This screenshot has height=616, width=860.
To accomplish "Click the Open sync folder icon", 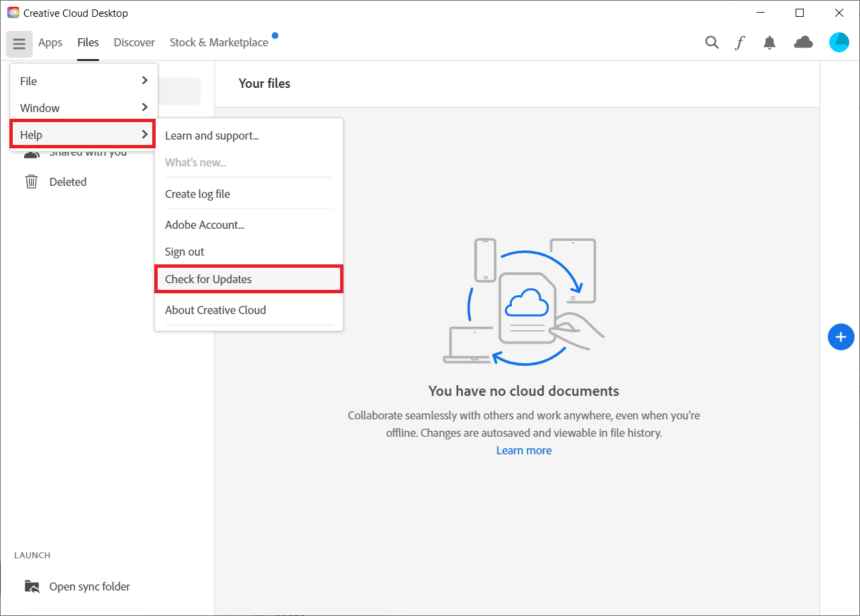I will pos(32,586).
